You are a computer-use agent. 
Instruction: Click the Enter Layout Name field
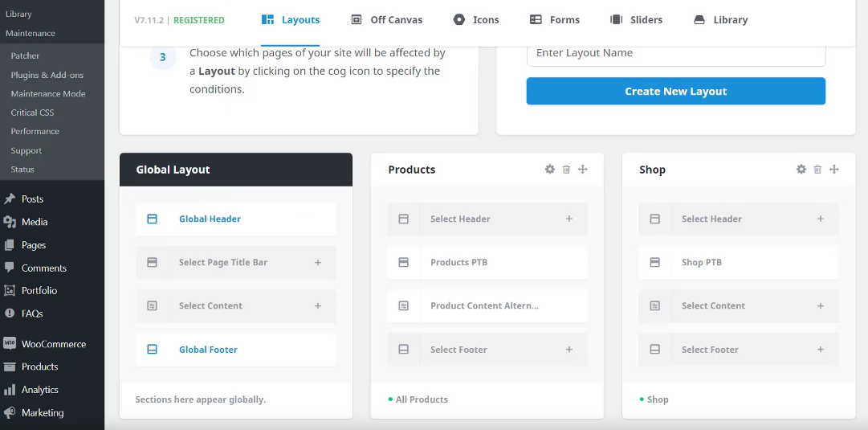(x=675, y=53)
